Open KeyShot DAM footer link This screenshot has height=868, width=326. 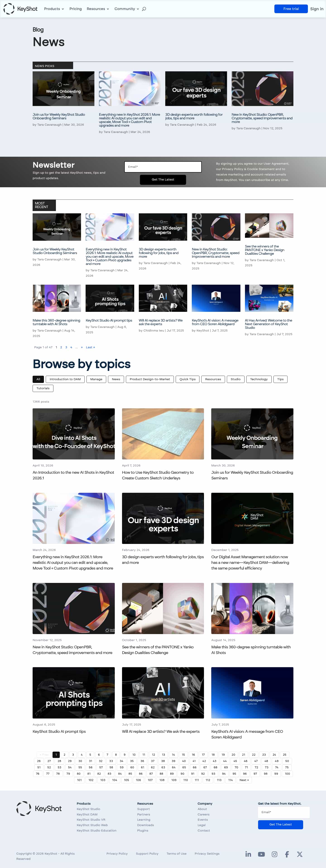pyautogui.click(x=87, y=814)
